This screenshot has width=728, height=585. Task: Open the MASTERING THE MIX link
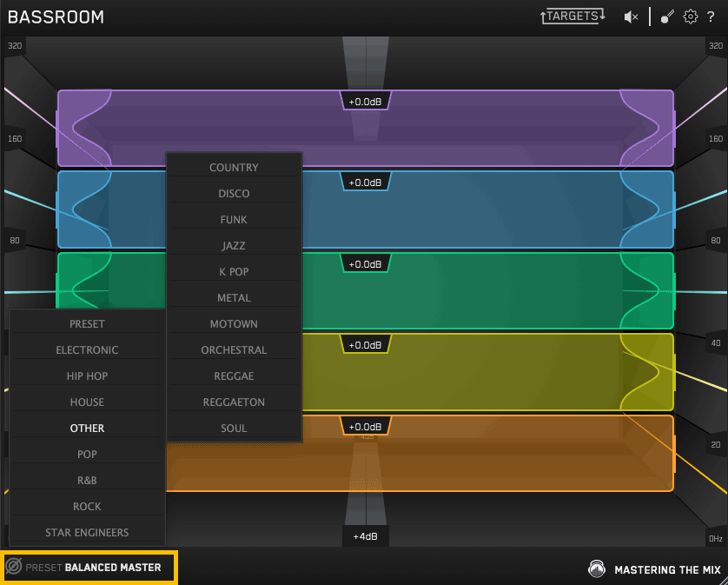click(x=667, y=569)
